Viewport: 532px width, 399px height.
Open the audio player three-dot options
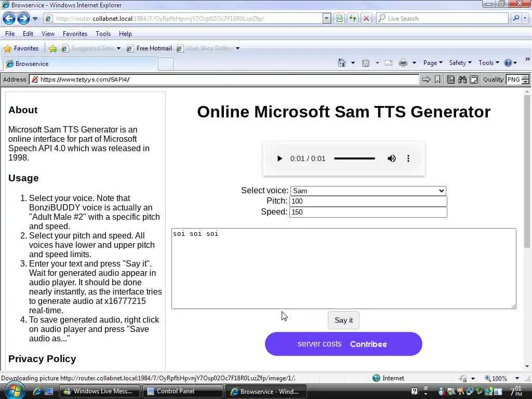coord(408,158)
